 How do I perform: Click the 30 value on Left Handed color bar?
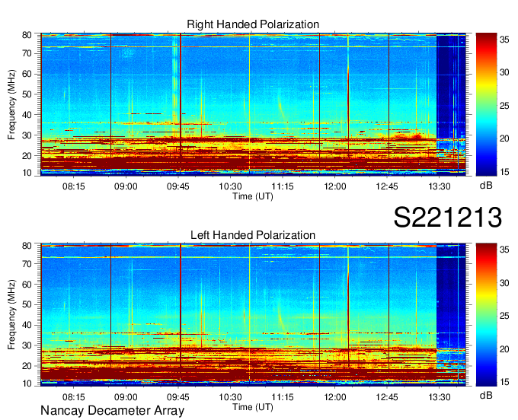click(504, 283)
